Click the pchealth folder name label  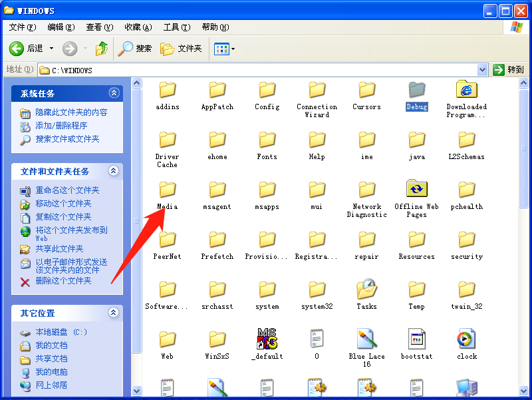pos(467,206)
